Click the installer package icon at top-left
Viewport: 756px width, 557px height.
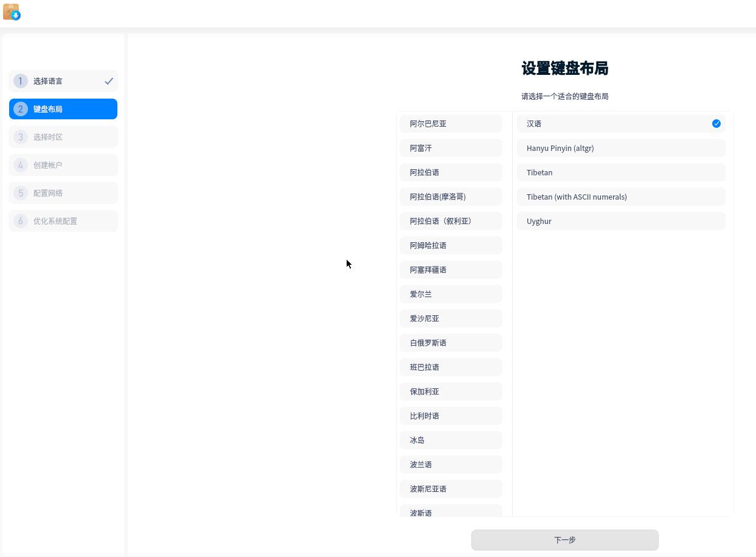click(12, 12)
